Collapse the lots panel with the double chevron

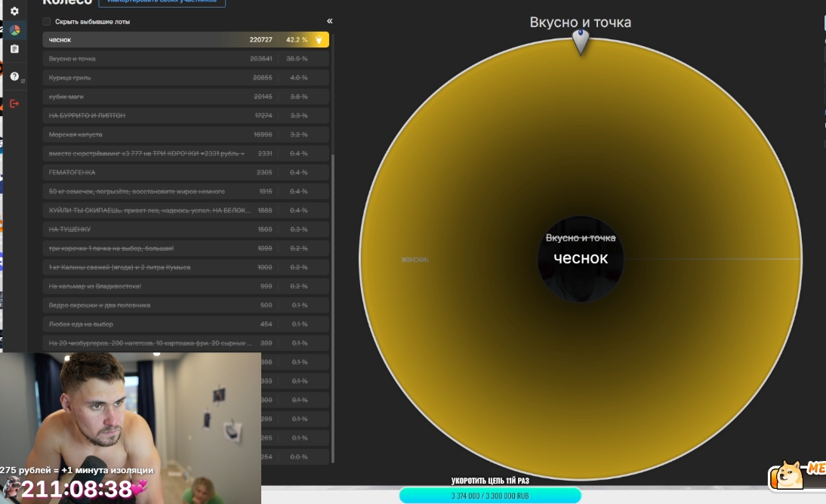point(329,21)
